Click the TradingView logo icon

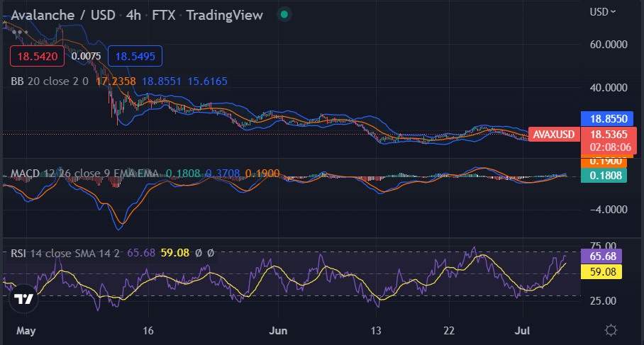pos(23,298)
